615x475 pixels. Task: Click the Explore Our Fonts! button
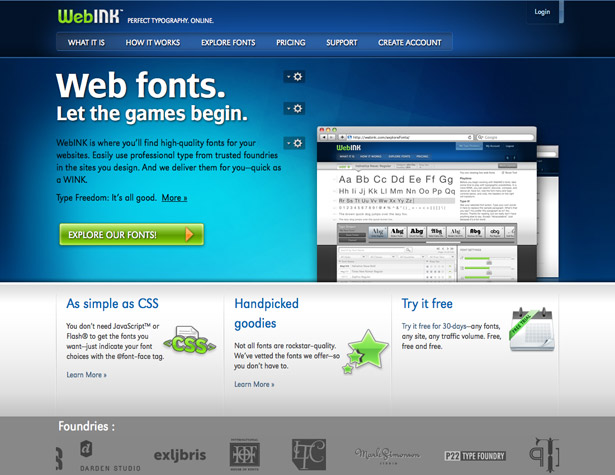click(132, 235)
